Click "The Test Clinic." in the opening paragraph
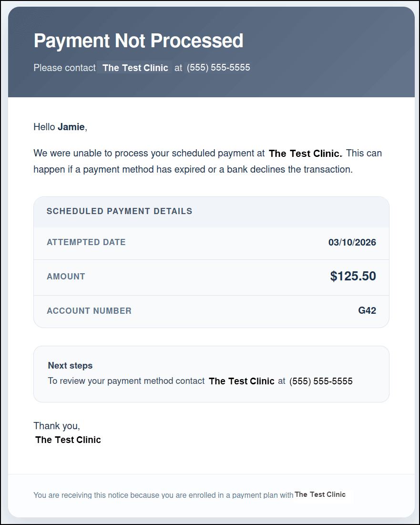The width and height of the screenshot is (420, 525). coord(306,154)
